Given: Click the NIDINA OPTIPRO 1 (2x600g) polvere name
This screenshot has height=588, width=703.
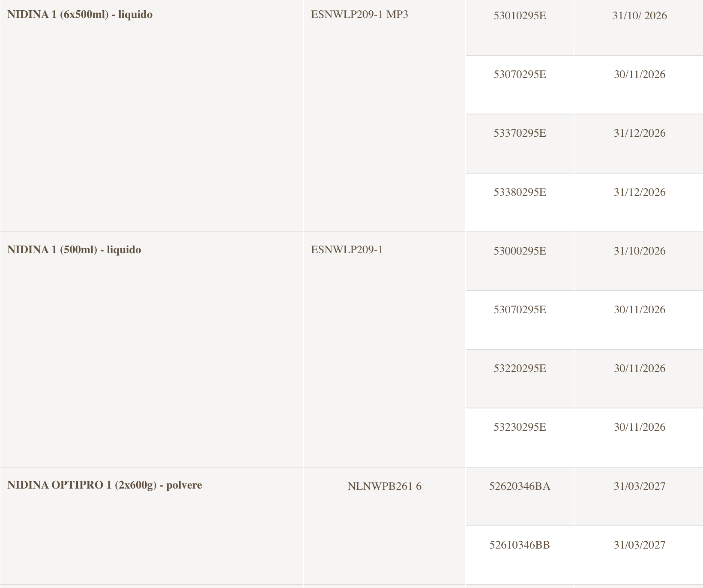Looking at the screenshot, I should 105,485.
